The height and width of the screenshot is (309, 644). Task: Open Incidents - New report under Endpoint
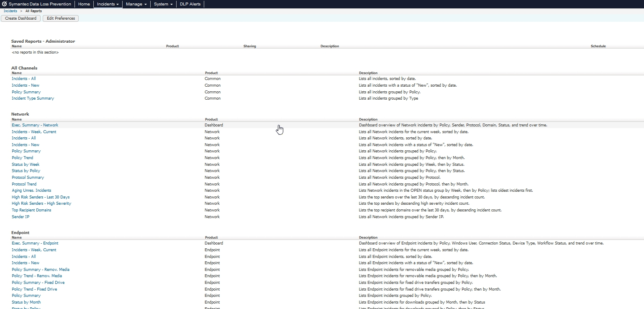click(26, 263)
